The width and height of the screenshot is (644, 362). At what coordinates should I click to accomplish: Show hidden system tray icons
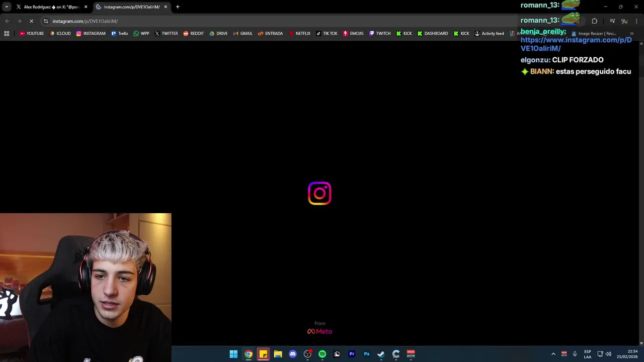click(x=553, y=354)
